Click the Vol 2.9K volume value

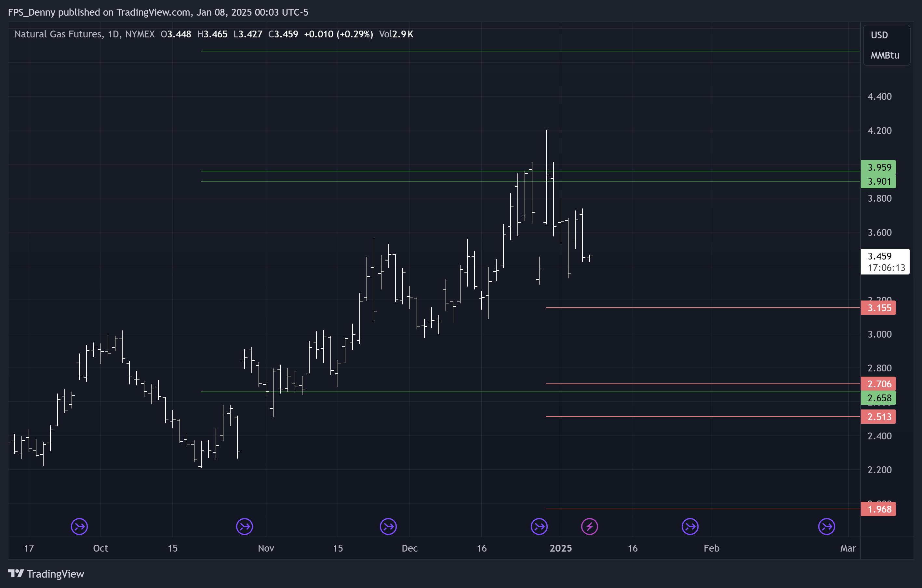coord(396,34)
